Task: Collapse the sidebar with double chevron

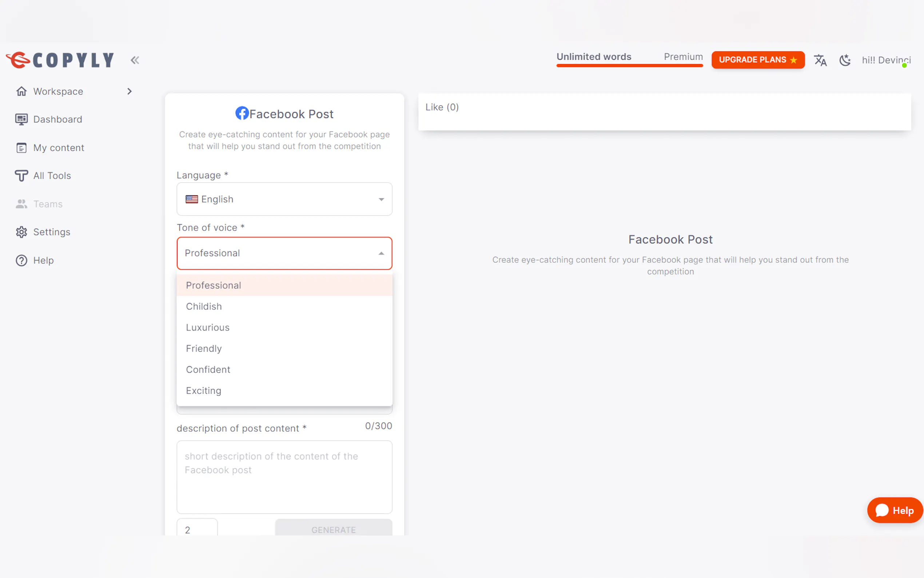Action: click(135, 60)
